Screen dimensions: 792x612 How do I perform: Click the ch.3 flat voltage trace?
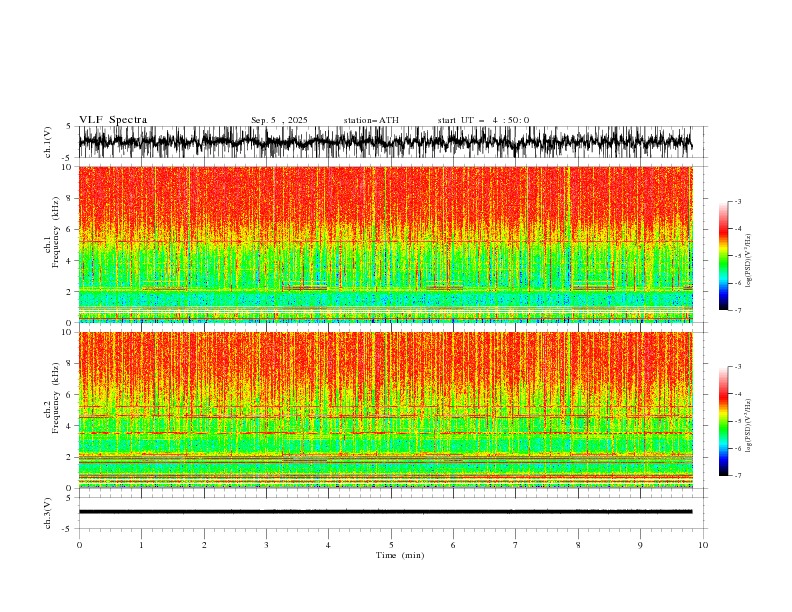[x=385, y=512]
